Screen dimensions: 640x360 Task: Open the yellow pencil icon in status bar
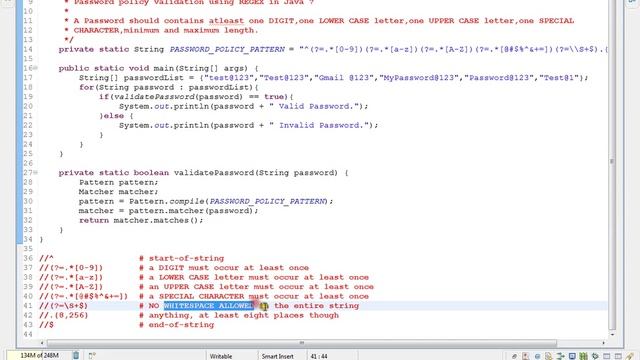point(630,356)
